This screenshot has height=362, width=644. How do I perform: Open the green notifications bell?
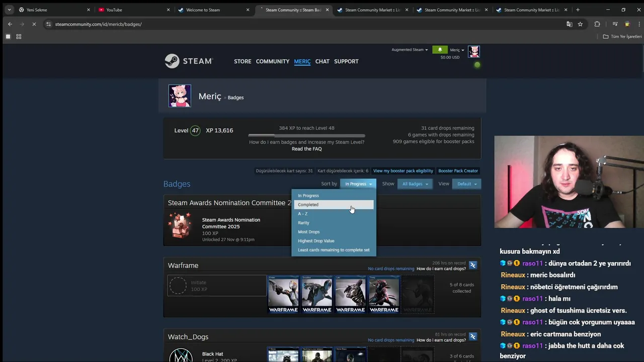(x=440, y=50)
